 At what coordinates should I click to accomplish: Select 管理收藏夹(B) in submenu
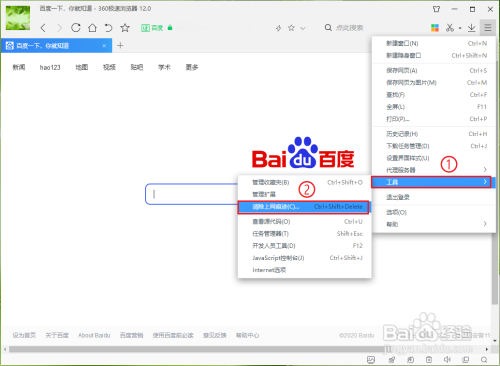click(x=304, y=182)
